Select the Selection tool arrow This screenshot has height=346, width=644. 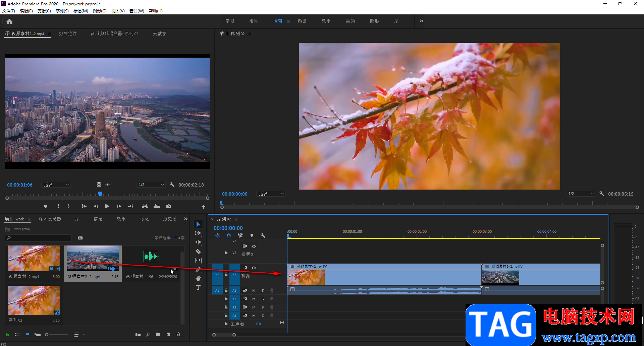pyautogui.click(x=198, y=224)
